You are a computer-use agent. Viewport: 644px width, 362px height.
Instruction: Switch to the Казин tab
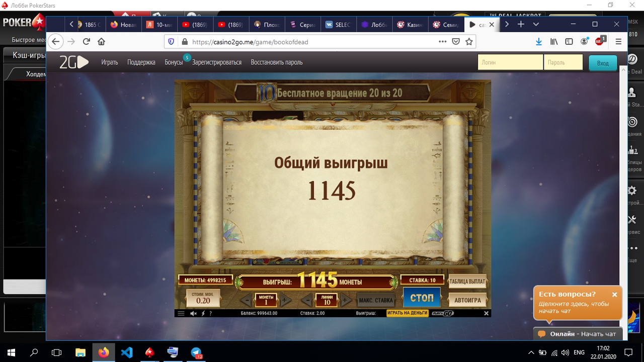tap(411, 25)
